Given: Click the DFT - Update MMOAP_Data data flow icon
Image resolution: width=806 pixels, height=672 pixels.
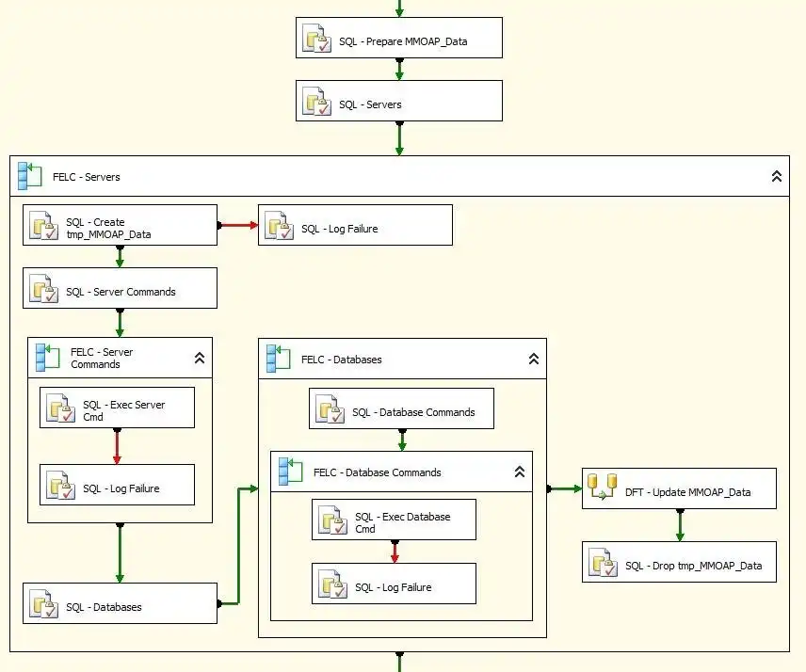Looking at the screenshot, I should tap(602, 487).
